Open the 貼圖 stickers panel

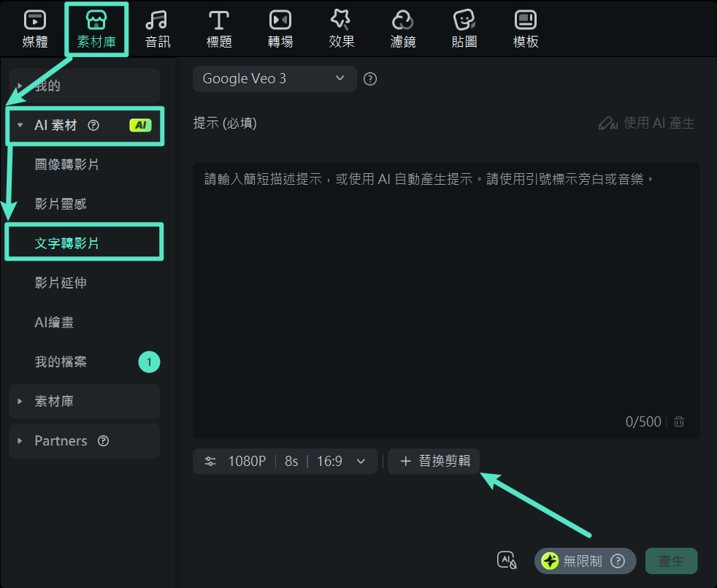click(464, 28)
